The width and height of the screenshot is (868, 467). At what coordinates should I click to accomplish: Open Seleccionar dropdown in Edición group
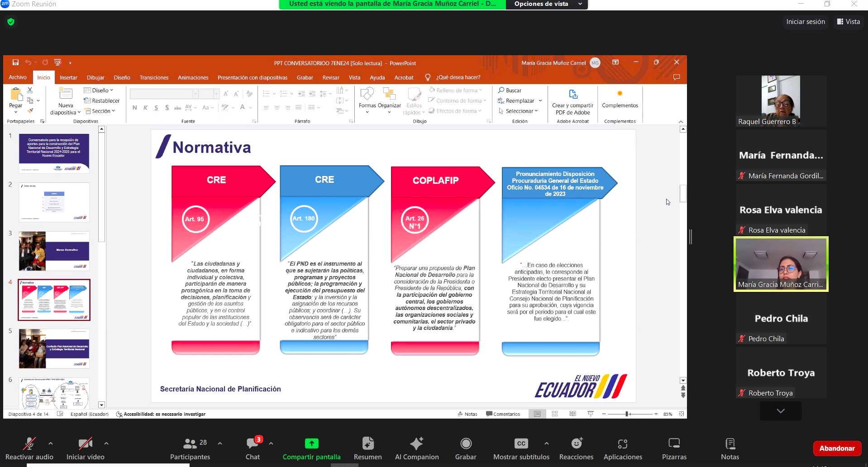click(x=518, y=111)
